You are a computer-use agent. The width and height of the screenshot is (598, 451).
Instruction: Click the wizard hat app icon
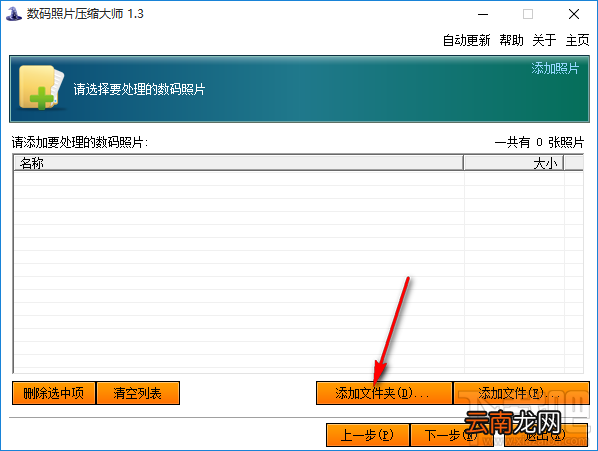[14, 14]
